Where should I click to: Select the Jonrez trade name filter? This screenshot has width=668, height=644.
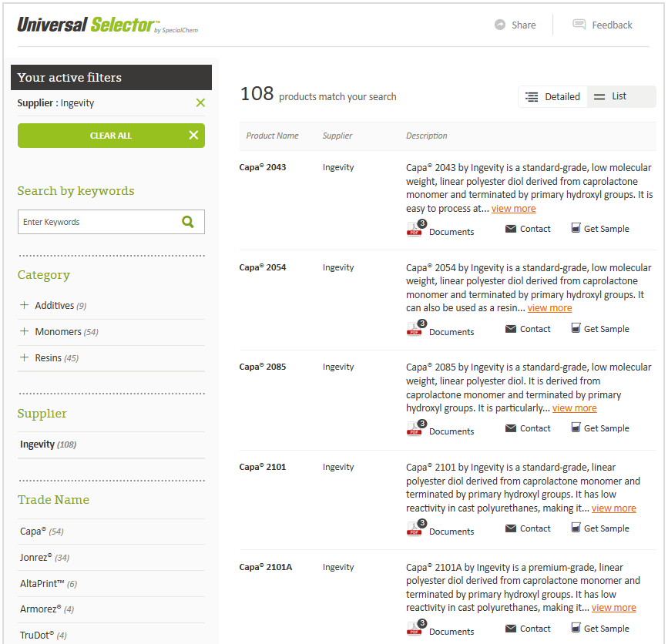pyautogui.click(x=35, y=558)
